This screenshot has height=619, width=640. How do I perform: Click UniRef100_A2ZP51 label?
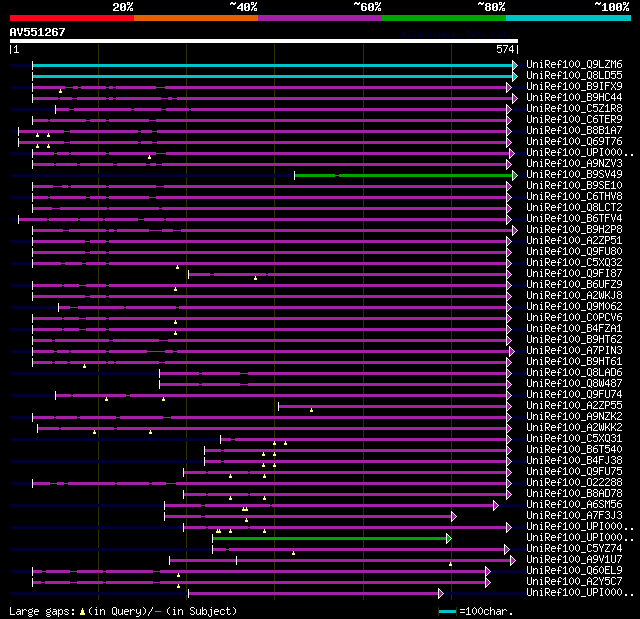tap(574, 241)
